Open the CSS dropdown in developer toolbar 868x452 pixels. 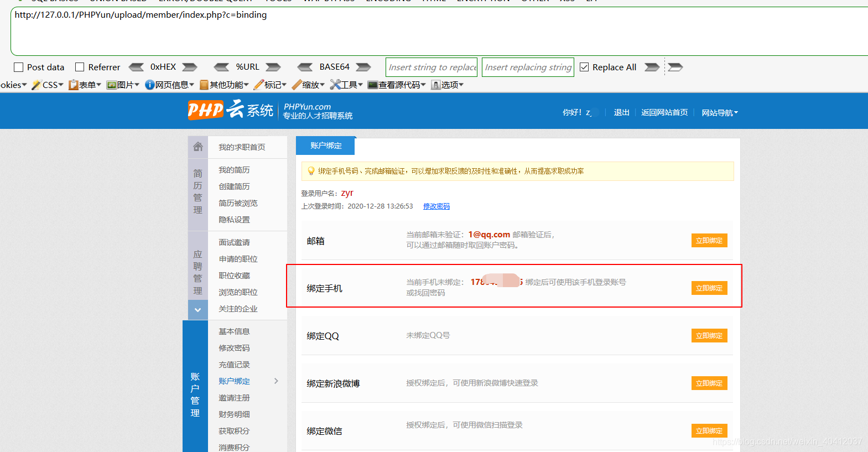tap(48, 85)
